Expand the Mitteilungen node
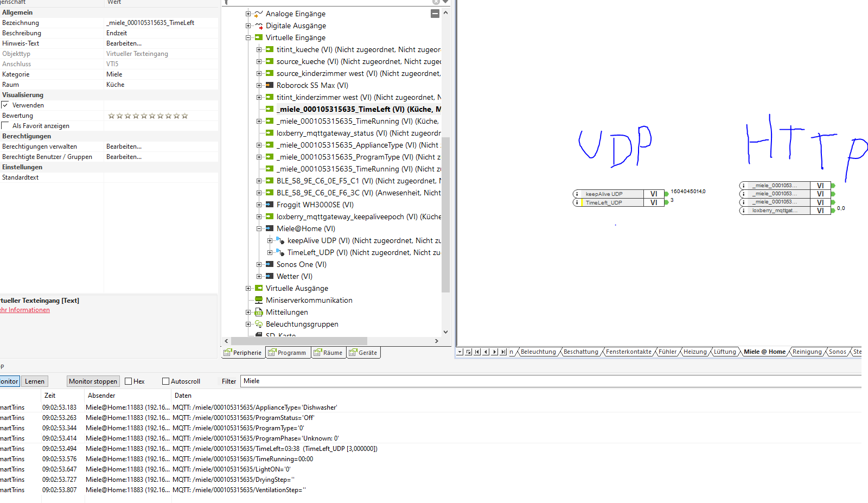Screen dimensions: 868x503 [x=248, y=312]
